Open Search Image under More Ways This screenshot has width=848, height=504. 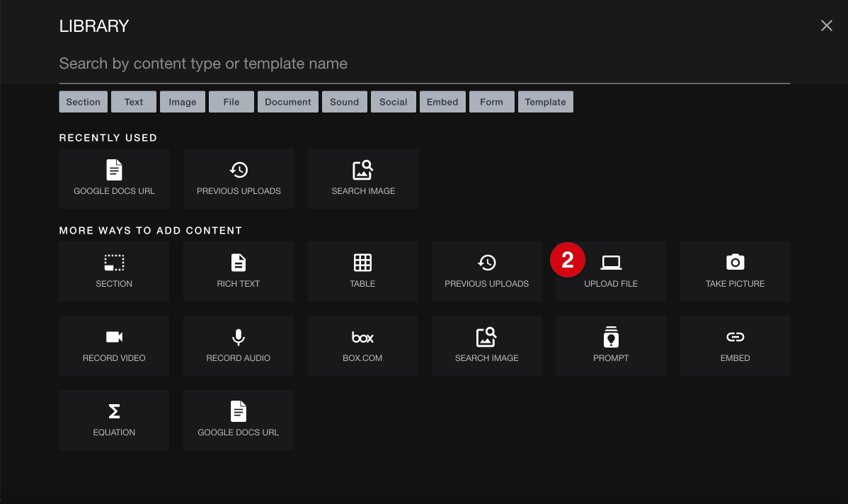click(x=487, y=346)
